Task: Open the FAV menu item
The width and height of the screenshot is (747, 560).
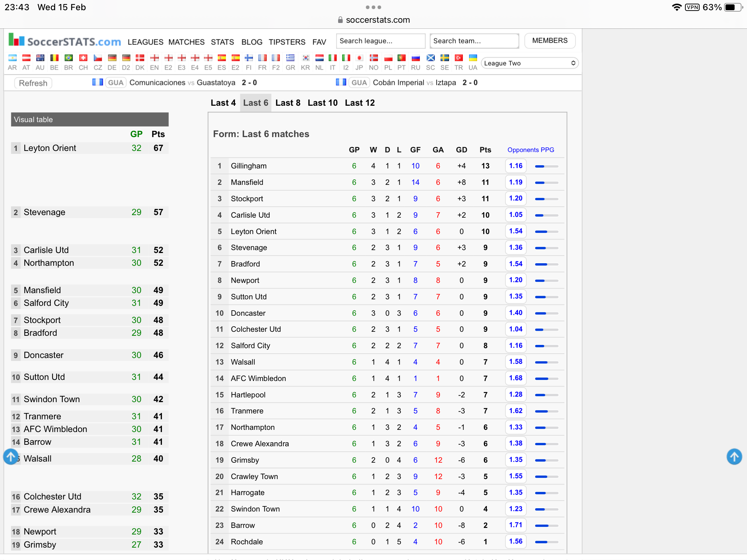Action: click(x=319, y=42)
